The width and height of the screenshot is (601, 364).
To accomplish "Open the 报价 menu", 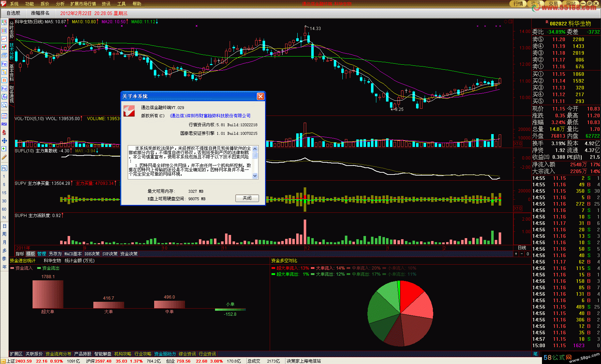I will coord(45,4).
